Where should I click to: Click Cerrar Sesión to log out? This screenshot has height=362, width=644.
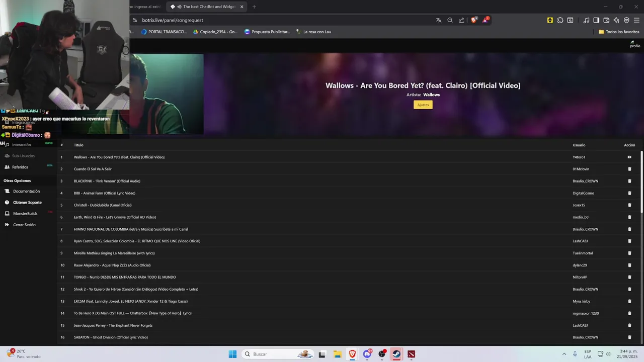coord(24,225)
